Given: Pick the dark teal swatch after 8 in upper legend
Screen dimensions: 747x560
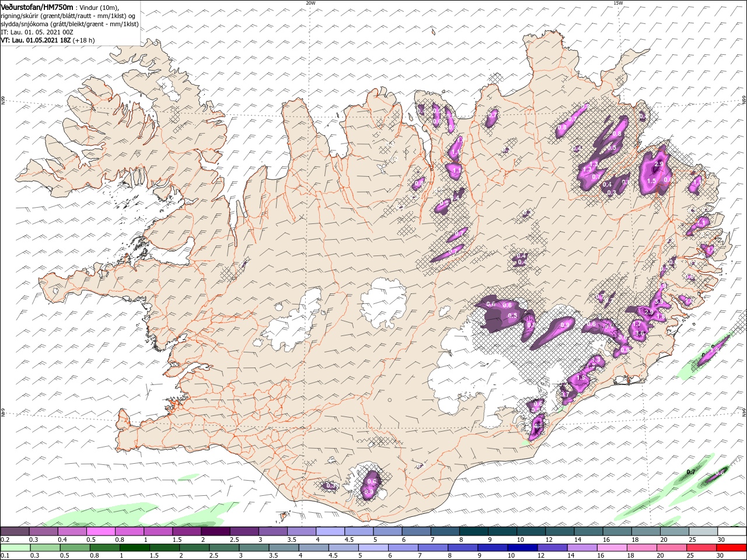Looking at the screenshot, I should (474, 531).
